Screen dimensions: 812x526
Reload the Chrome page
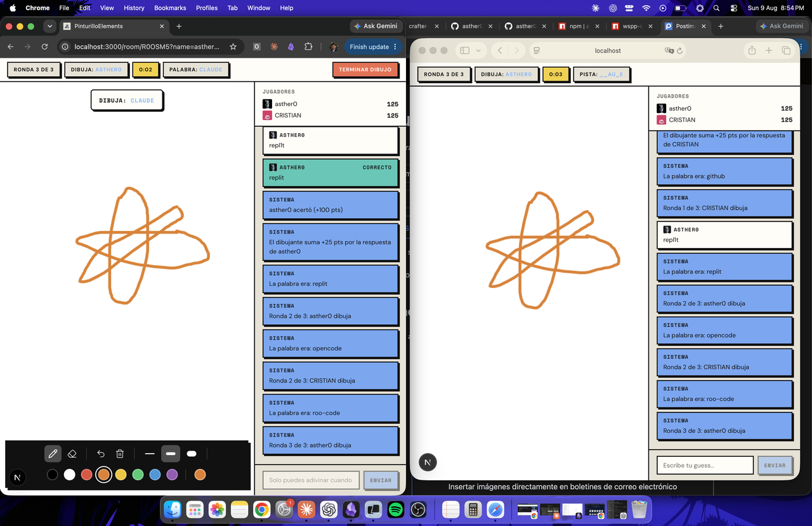click(44, 47)
